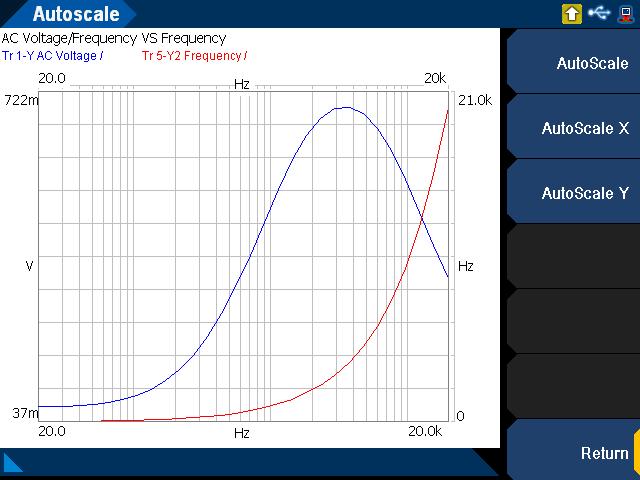
Task: Click the 21.0k Y2-axis maximum value
Action: click(475, 100)
